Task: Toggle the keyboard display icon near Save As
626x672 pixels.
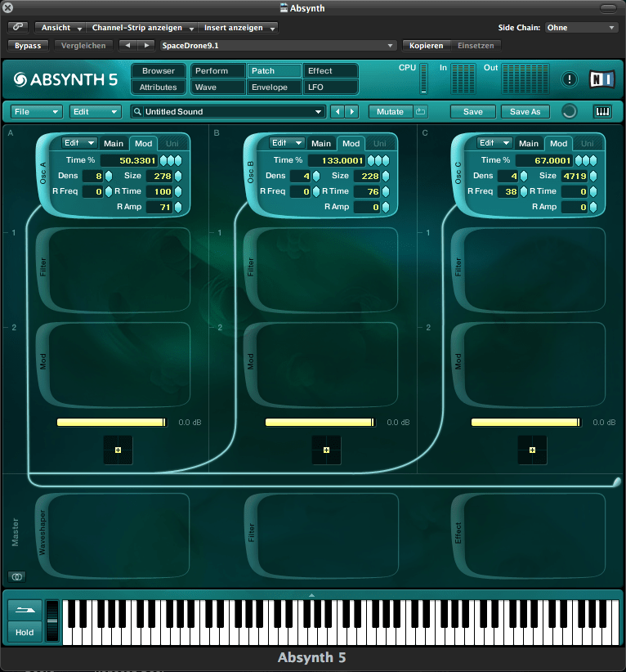Action: (x=602, y=112)
